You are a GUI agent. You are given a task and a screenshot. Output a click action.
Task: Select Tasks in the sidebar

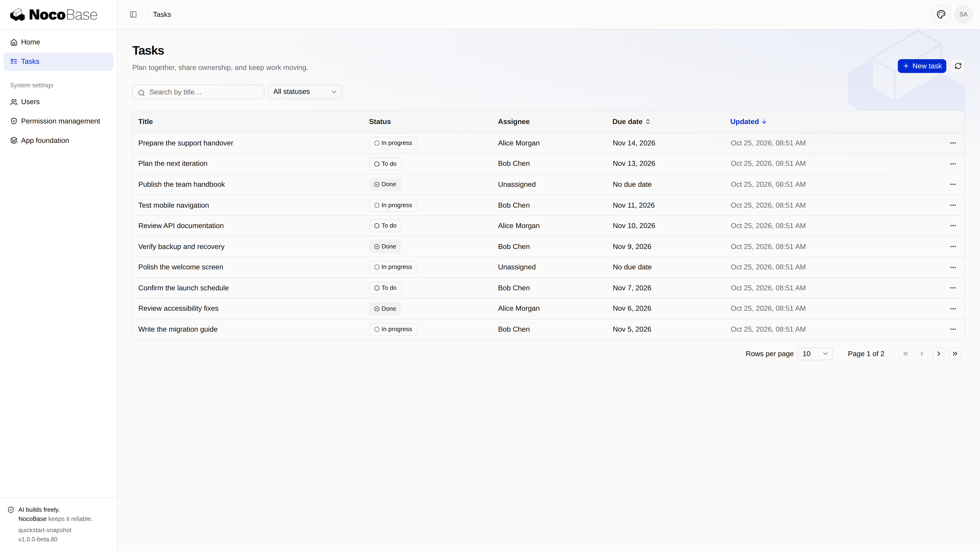(59, 61)
